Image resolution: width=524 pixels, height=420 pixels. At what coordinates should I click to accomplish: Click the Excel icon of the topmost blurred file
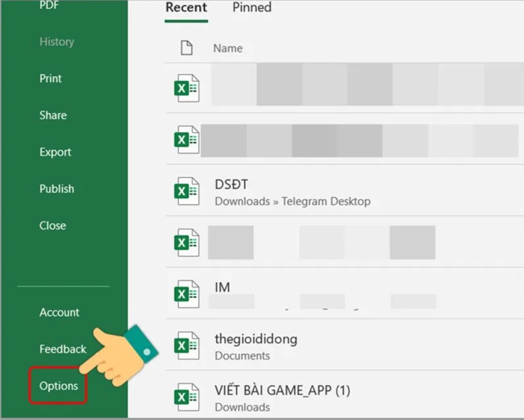click(x=186, y=88)
